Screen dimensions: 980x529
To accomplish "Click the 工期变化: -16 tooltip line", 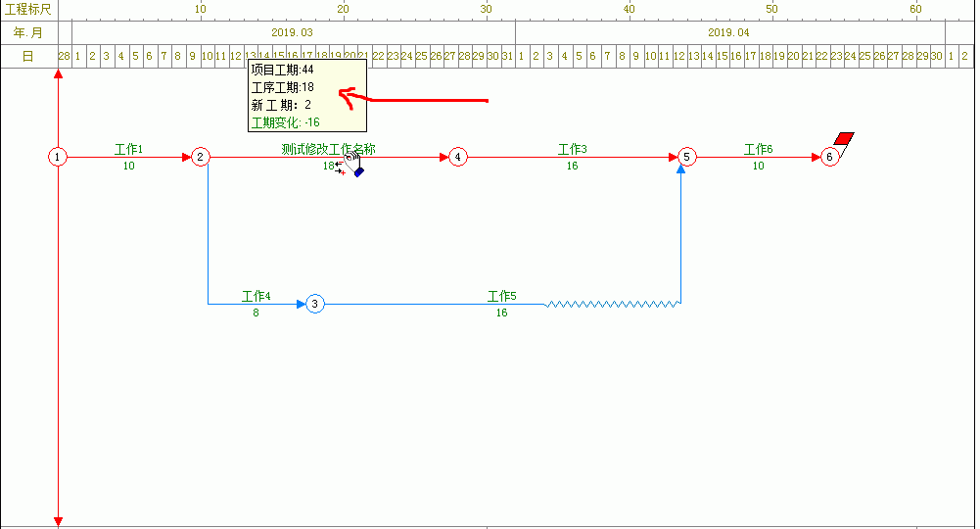I will point(286,121).
